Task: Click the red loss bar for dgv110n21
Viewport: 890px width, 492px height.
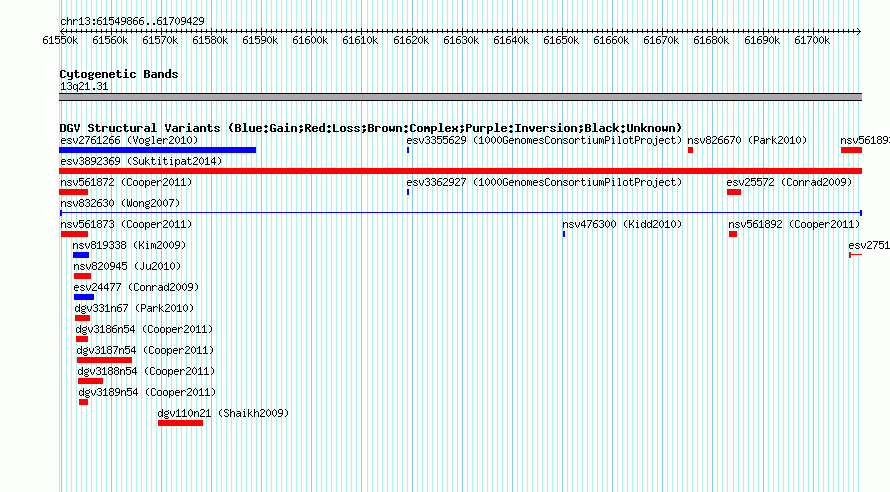Action: [x=180, y=423]
